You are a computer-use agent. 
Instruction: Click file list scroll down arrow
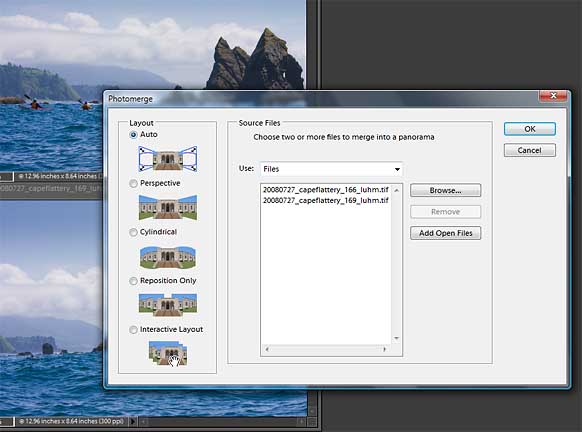396,338
